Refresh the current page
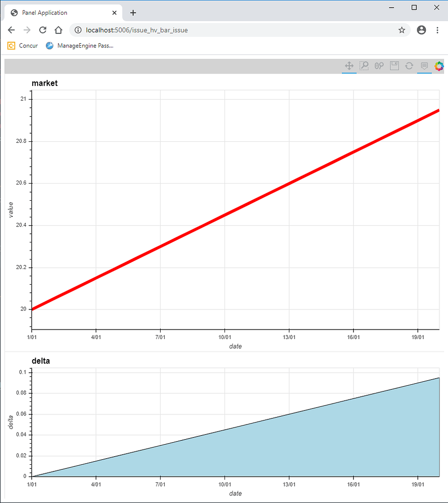Screen dimensions: 448x503 pyautogui.click(x=42, y=30)
